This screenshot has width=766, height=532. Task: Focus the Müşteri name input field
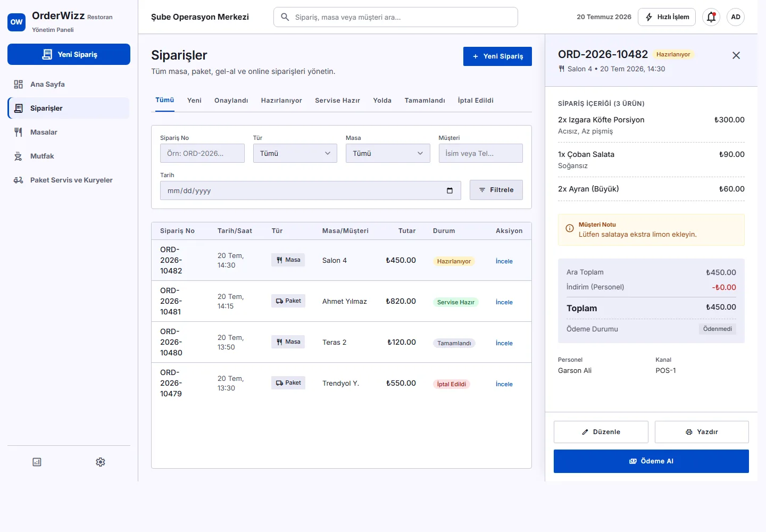[480, 153]
